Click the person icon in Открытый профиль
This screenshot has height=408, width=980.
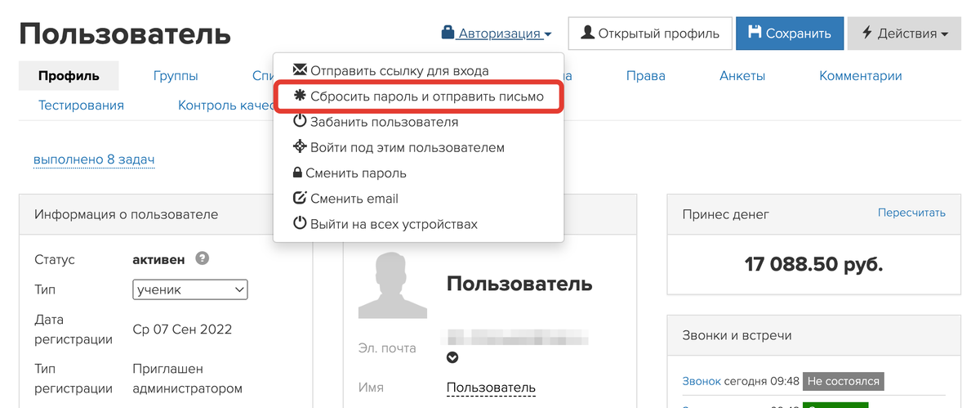pyautogui.click(x=586, y=33)
